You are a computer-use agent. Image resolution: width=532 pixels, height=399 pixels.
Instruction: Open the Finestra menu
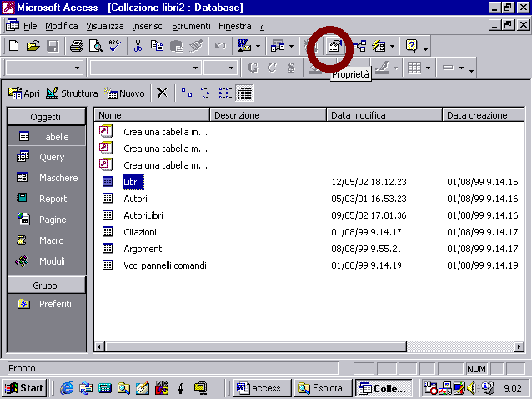coord(235,26)
